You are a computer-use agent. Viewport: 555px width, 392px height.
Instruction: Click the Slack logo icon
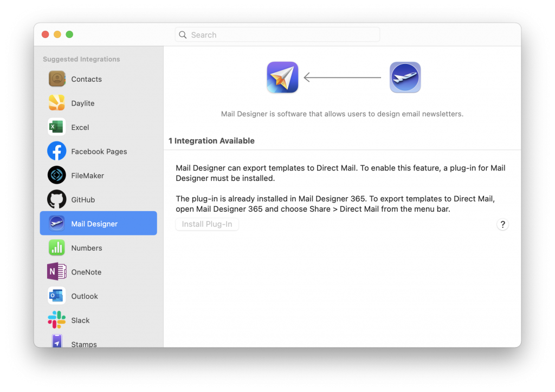[56, 320]
